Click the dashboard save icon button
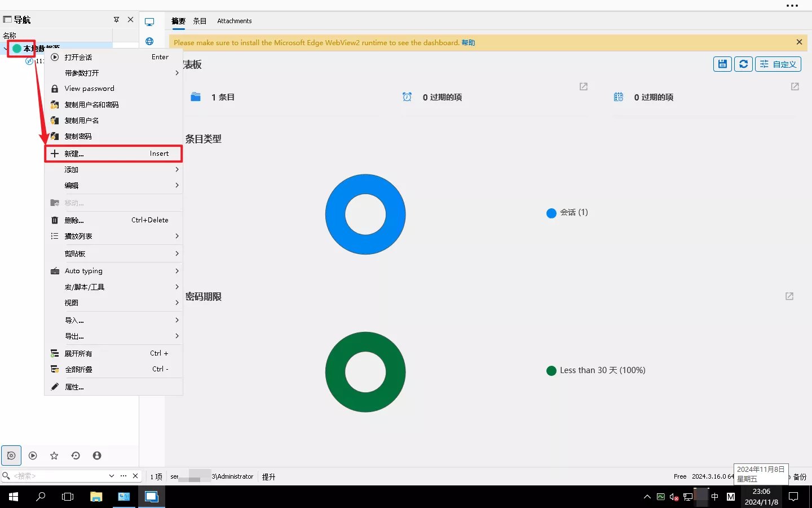Screen dimensions: 812x508 722,64
